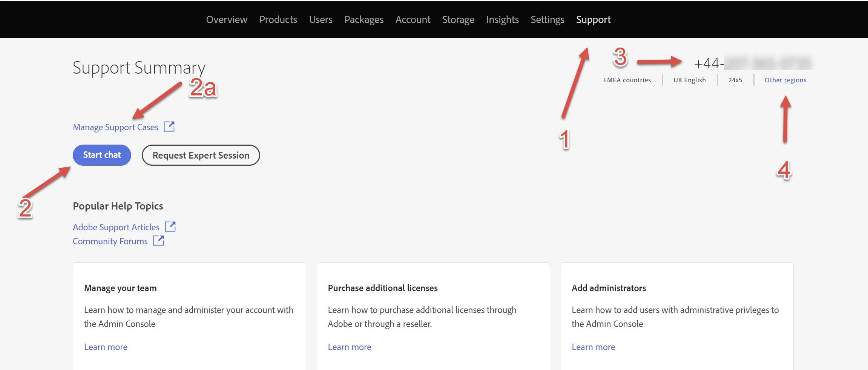Open the Manage Support Cases link
Viewport: 868px width, 370px height.
pos(116,127)
